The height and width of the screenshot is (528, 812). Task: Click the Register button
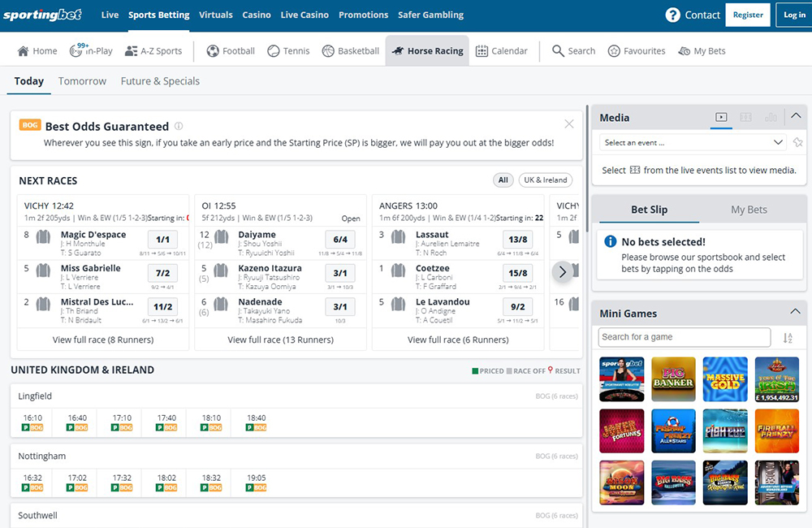pyautogui.click(x=748, y=15)
